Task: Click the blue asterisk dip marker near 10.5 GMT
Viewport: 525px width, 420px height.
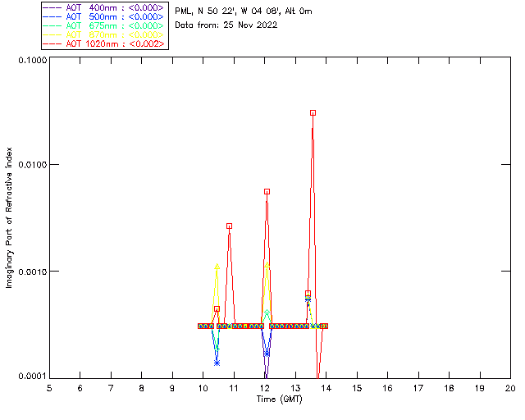Action: point(217,363)
